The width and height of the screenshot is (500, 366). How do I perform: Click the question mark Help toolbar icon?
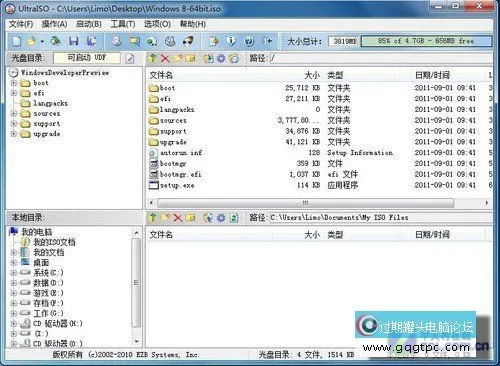249,41
